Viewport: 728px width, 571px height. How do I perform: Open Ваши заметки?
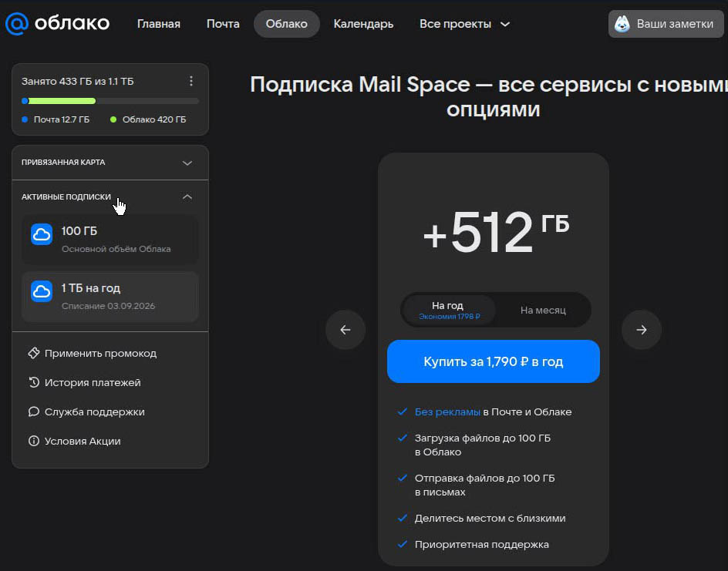point(666,24)
